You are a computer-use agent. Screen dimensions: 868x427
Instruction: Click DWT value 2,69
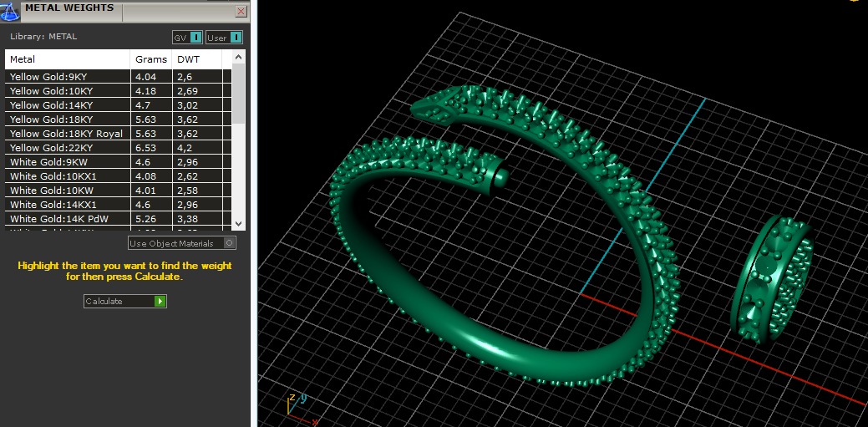tap(187, 91)
